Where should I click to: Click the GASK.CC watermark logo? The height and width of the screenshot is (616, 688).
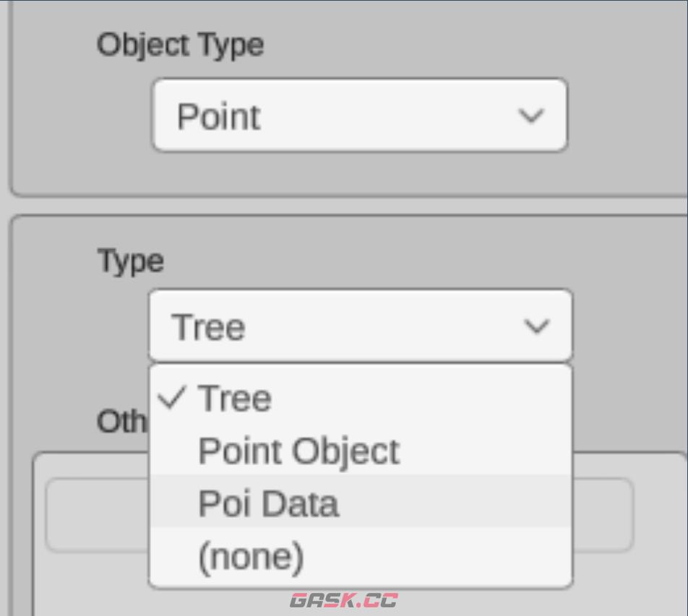click(x=343, y=600)
